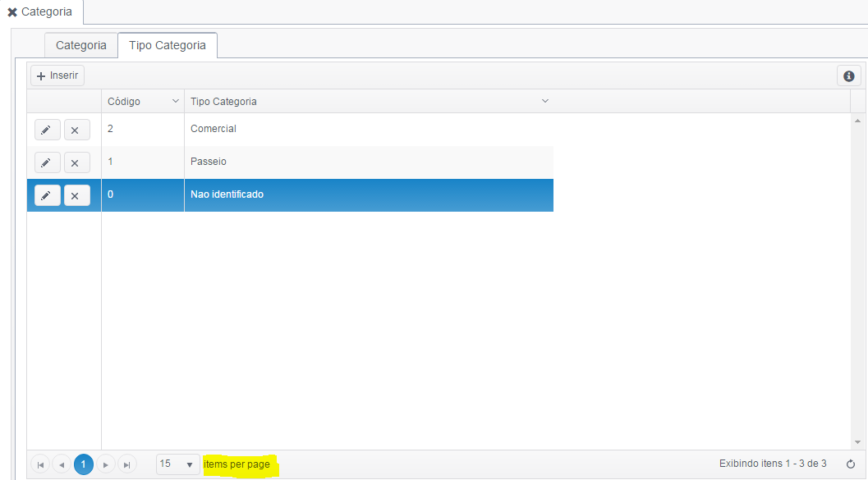Refresh the grid with pager reload icon
868x480 pixels.
(851, 464)
